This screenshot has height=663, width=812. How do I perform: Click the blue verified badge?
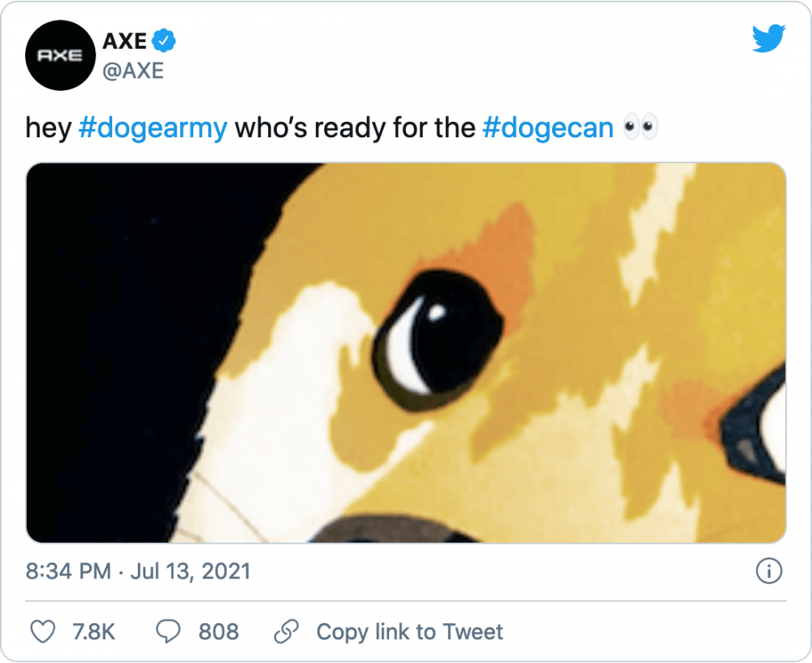click(x=164, y=41)
